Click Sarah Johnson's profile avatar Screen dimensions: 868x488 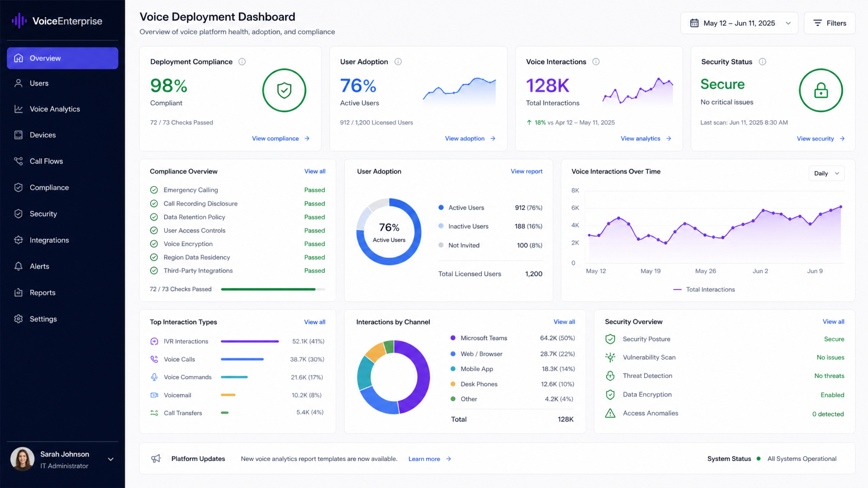22,459
